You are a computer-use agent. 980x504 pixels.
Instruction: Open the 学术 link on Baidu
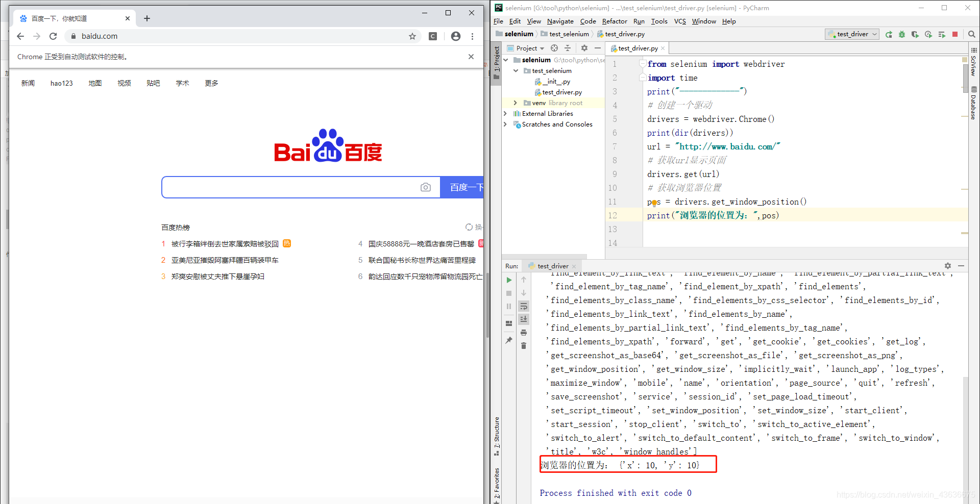pyautogui.click(x=182, y=83)
